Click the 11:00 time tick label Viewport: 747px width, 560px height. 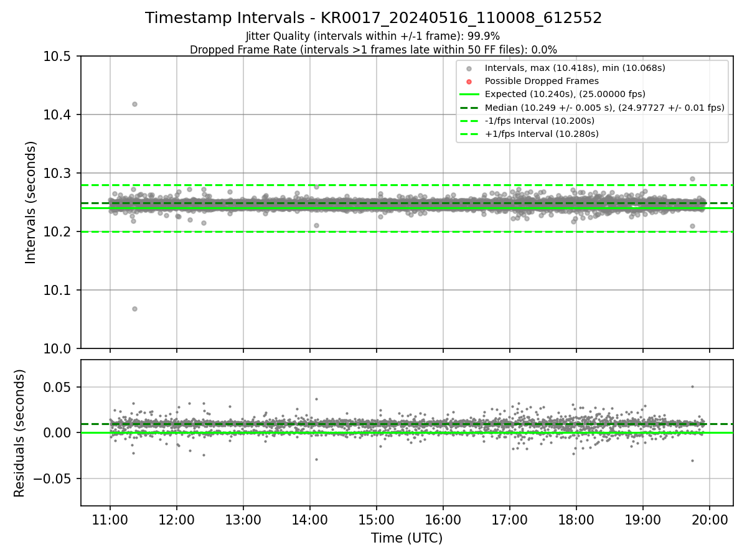[x=110, y=520]
